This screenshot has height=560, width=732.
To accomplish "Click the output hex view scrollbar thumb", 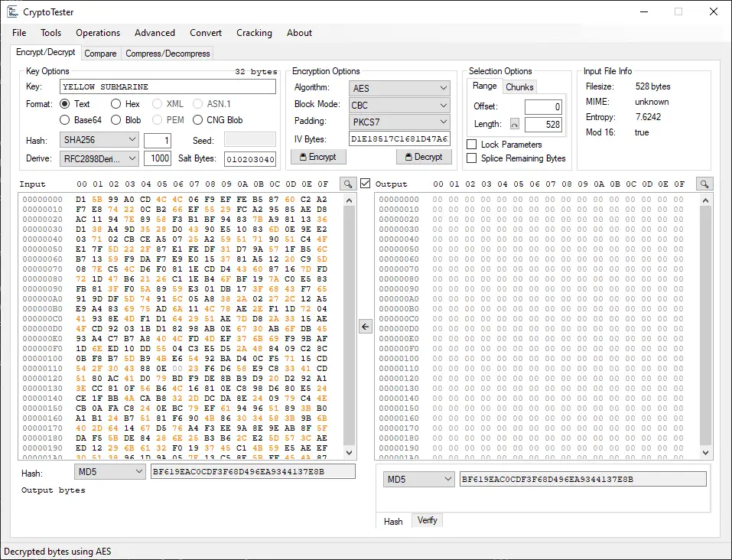I will [705, 325].
